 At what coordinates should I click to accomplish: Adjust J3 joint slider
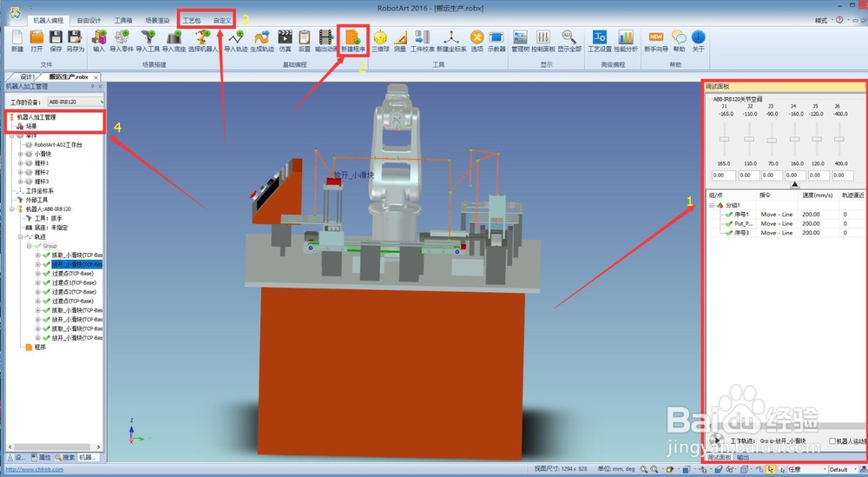pyautogui.click(x=771, y=140)
